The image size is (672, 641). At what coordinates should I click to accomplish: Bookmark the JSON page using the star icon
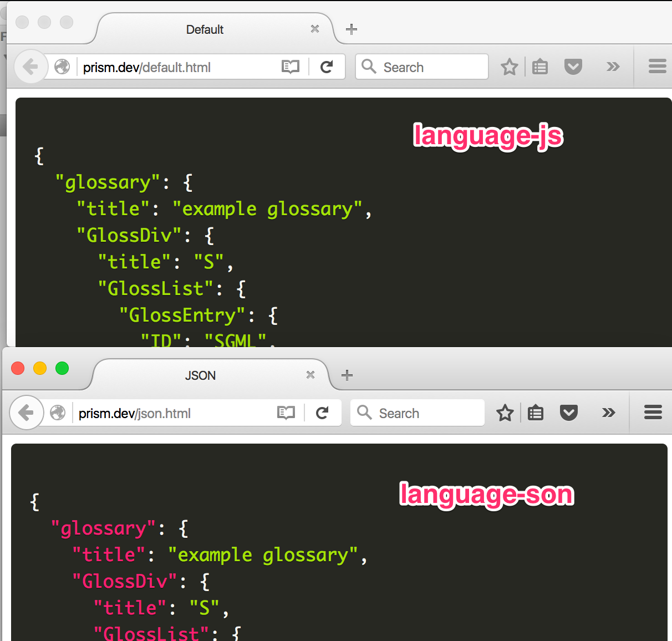point(505,413)
